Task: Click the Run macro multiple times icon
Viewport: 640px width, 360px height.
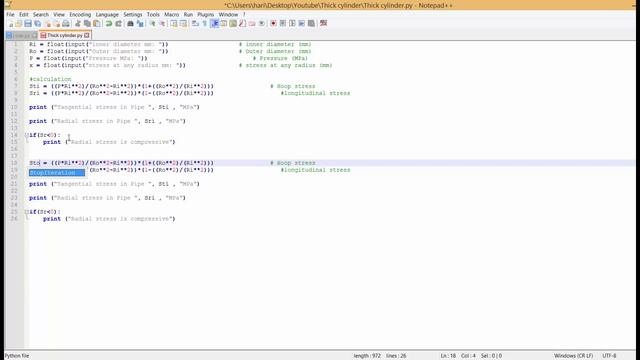Action: point(302,24)
